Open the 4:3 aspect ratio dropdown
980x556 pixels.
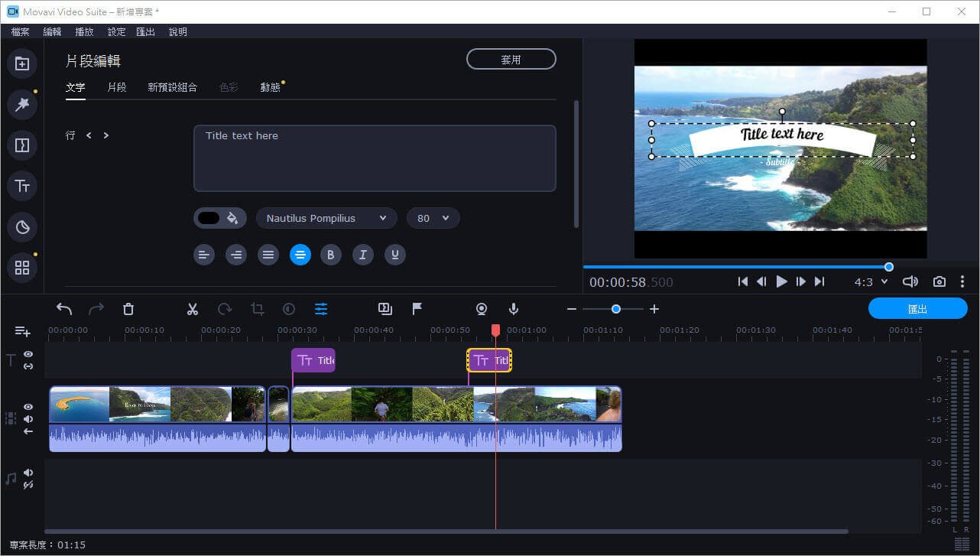click(871, 281)
